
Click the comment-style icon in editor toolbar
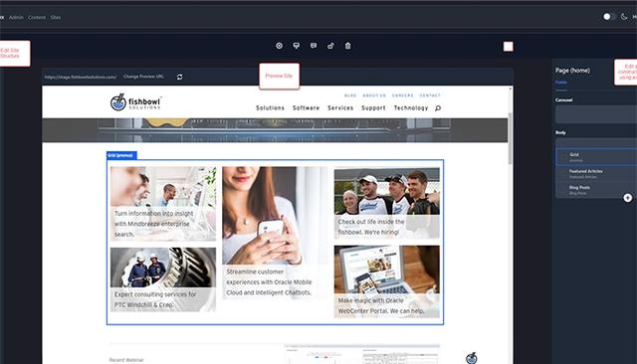coord(314,46)
